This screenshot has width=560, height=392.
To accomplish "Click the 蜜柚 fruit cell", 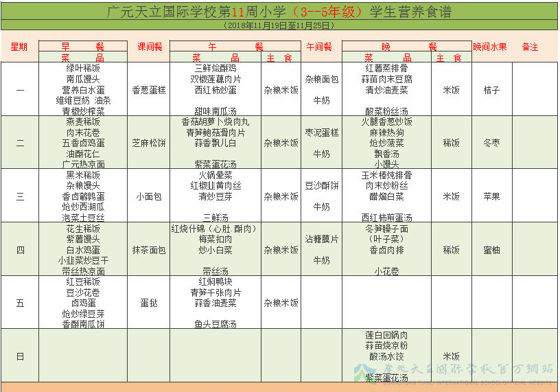I will click(491, 250).
